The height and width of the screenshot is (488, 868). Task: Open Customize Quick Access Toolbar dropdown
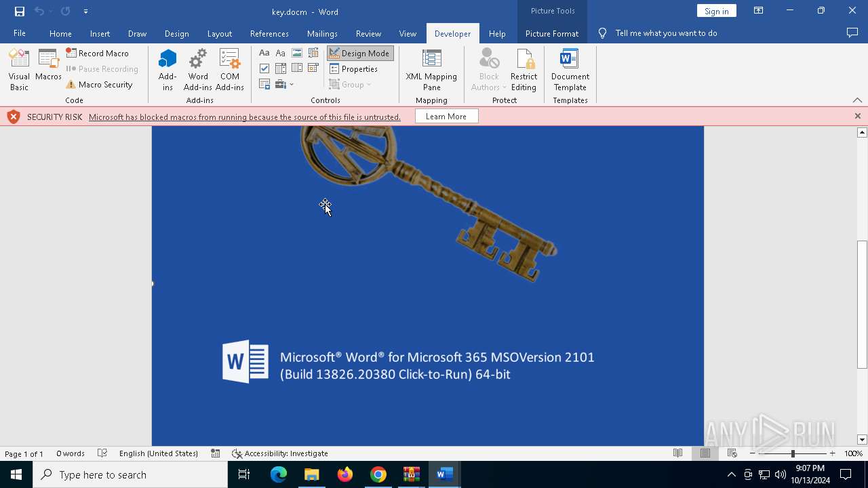click(x=85, y=12)
